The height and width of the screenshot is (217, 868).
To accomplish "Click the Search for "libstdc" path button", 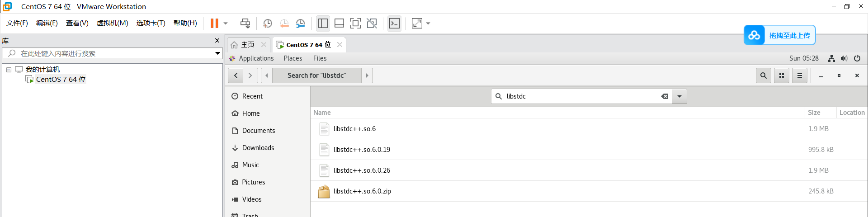I will pyautogui.click(x=316, y=75).
